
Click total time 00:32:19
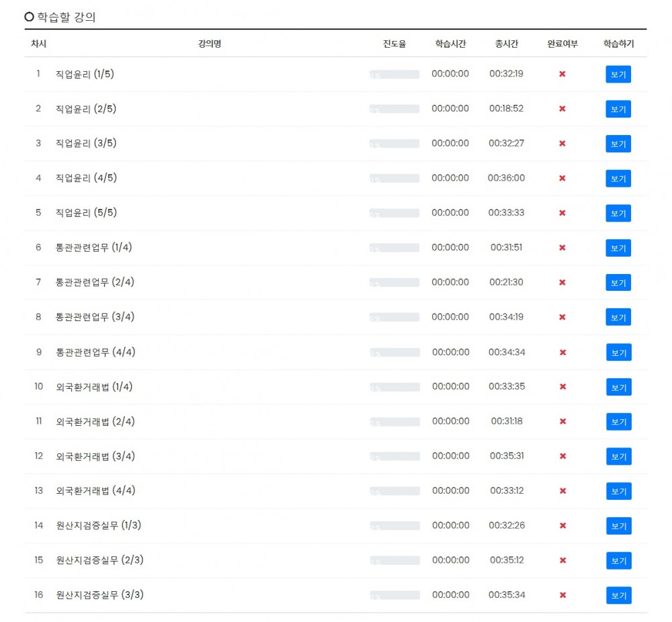pos(506,74)
